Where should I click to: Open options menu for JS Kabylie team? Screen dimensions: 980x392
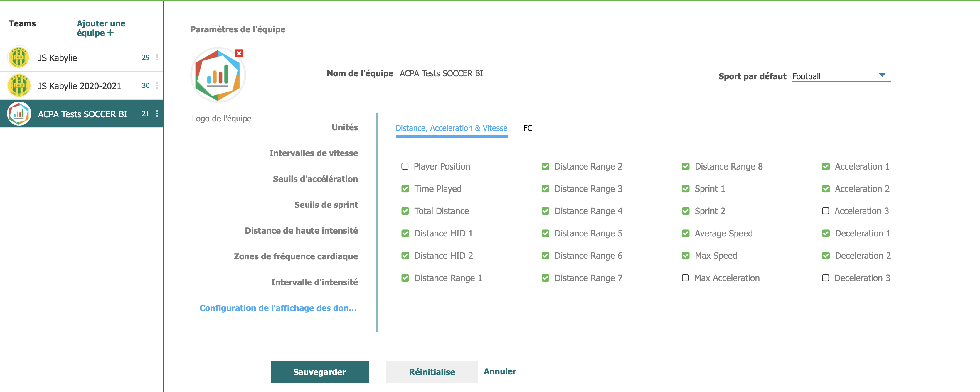click(x=157, y=58)
